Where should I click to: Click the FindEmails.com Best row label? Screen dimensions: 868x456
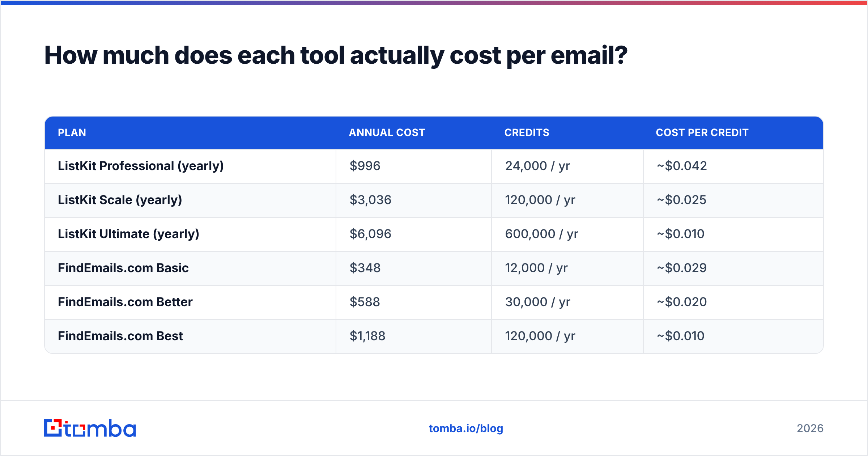pyautogui.click(x=120, y=336)
